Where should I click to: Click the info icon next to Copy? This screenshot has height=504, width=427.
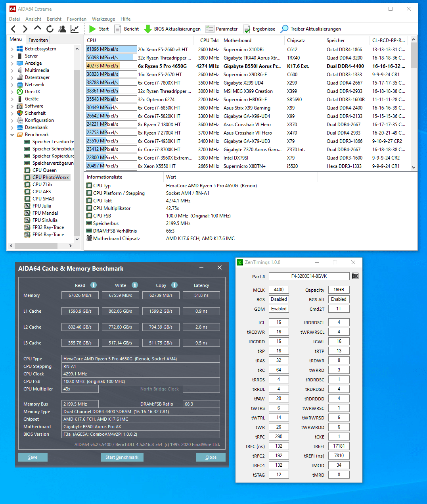coord(174,285)
